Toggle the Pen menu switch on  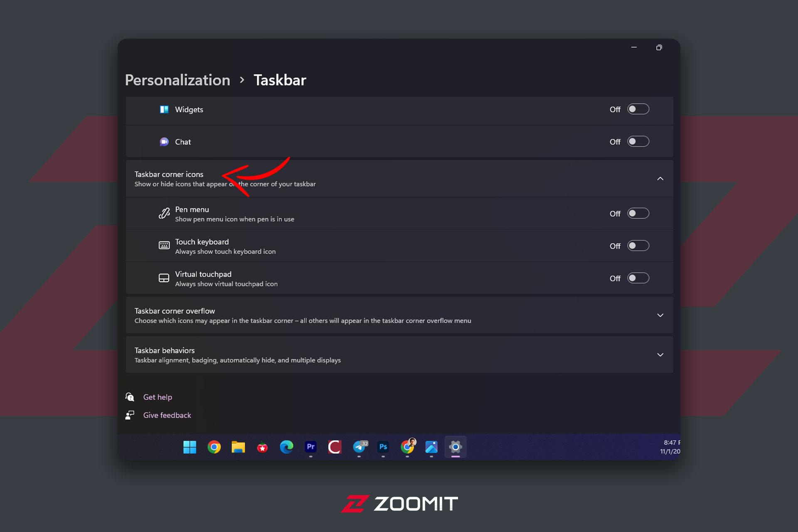[x=638, y=214]
